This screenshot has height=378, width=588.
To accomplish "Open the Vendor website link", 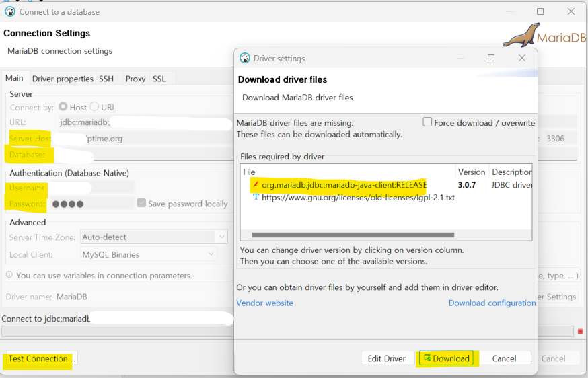I will (x=265, y=303).
